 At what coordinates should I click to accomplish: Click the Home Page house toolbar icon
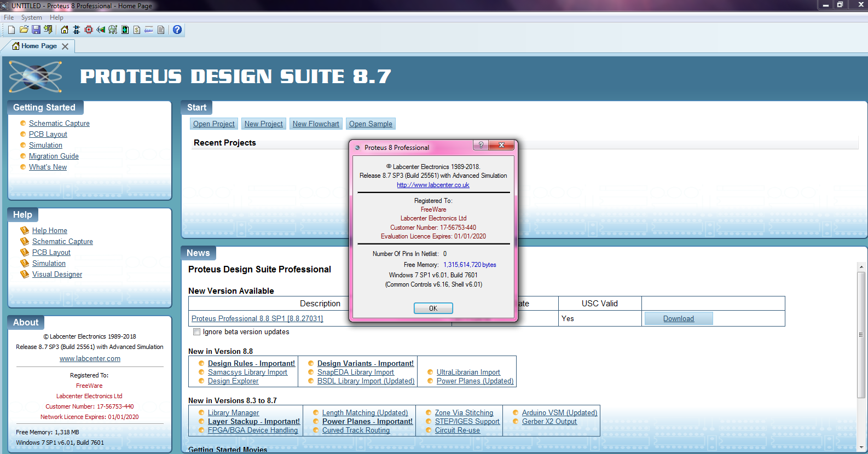[65, 30]
